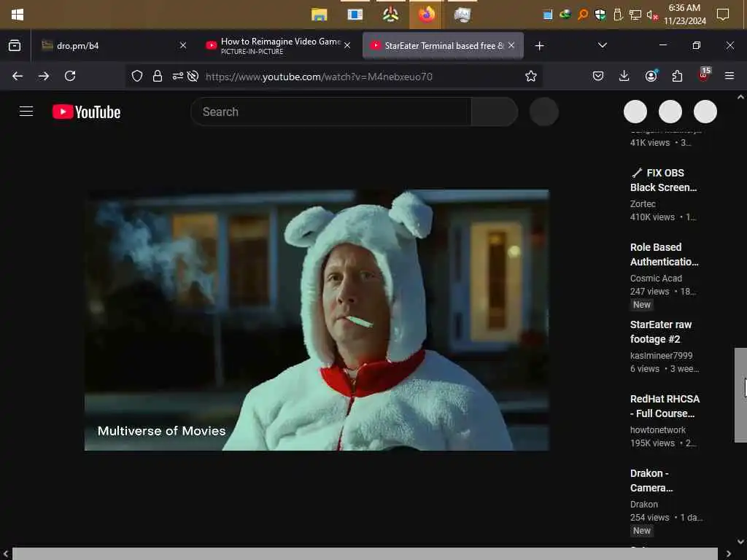Click the vertical scrollbar thumb

coord(740,395)
